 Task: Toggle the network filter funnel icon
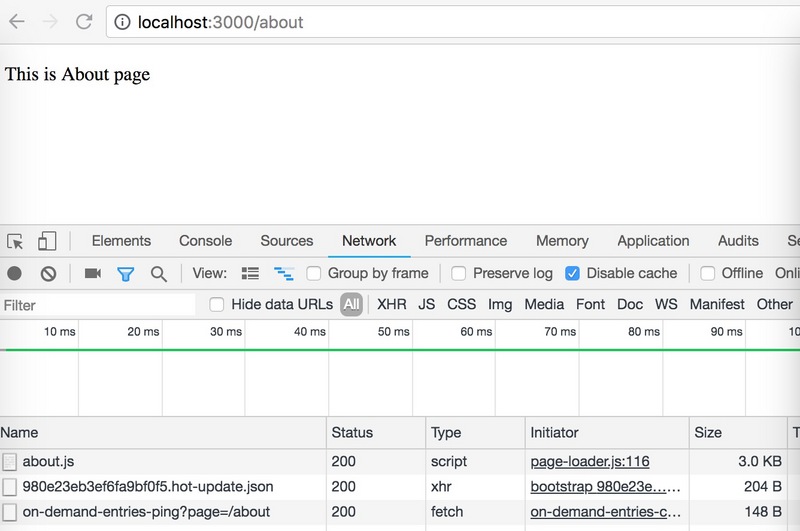pos(126,273)
